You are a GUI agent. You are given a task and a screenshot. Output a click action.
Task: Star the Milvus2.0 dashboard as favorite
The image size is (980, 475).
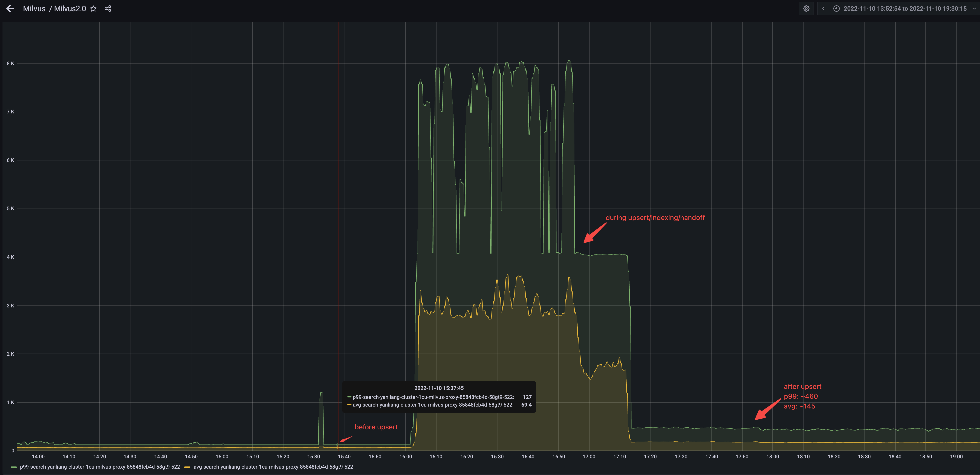click(93, 8)
